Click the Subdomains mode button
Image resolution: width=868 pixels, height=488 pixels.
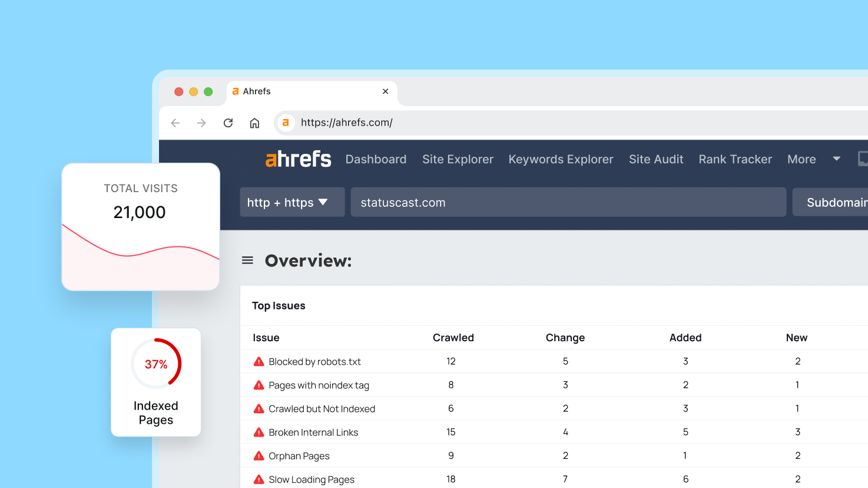[830, 202]
